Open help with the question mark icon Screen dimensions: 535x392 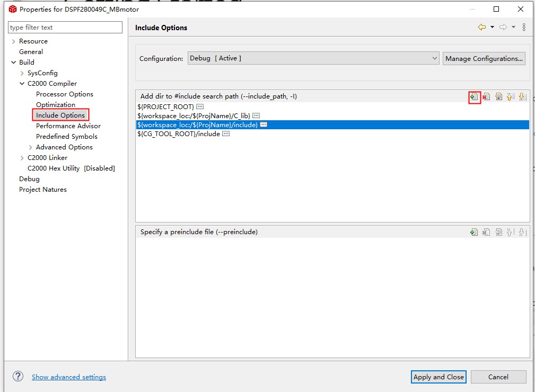(x=17, y=376)
